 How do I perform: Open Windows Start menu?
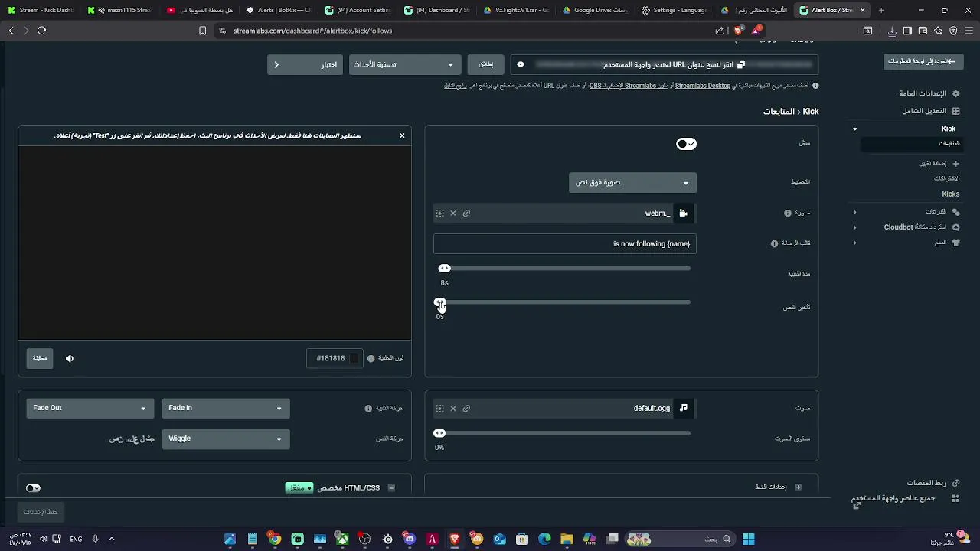coord(748,539)
